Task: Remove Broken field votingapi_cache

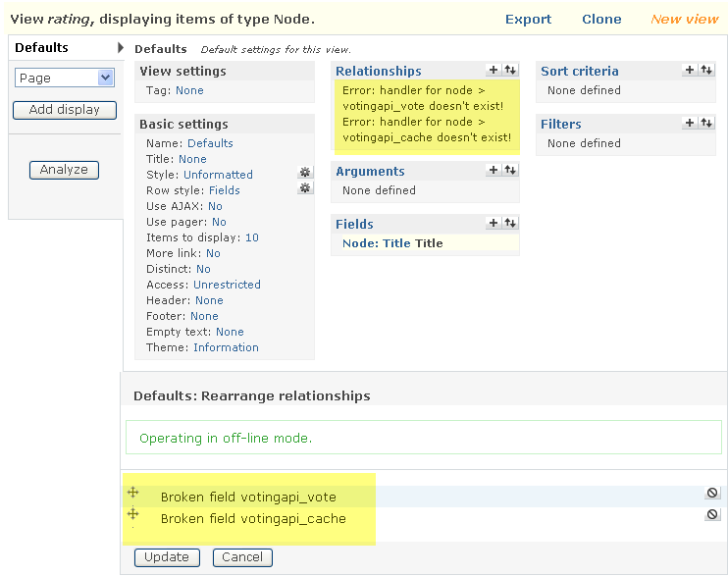Action: click(712, 514)
